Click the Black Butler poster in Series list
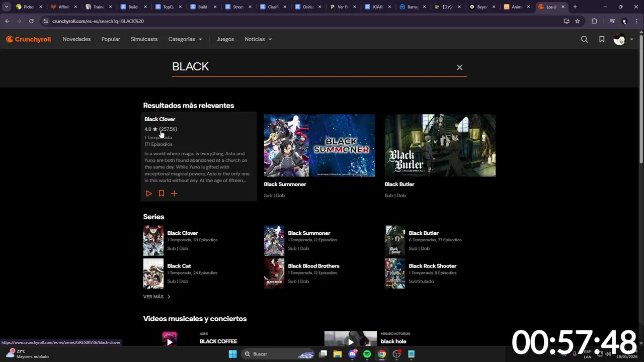644x362 pixels. point(395,241)
